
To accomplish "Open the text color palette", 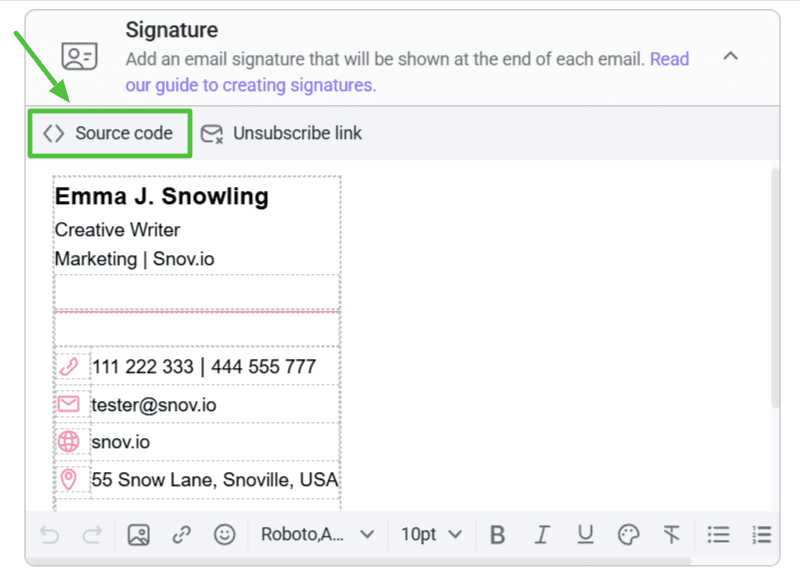I will coord(628,535).
